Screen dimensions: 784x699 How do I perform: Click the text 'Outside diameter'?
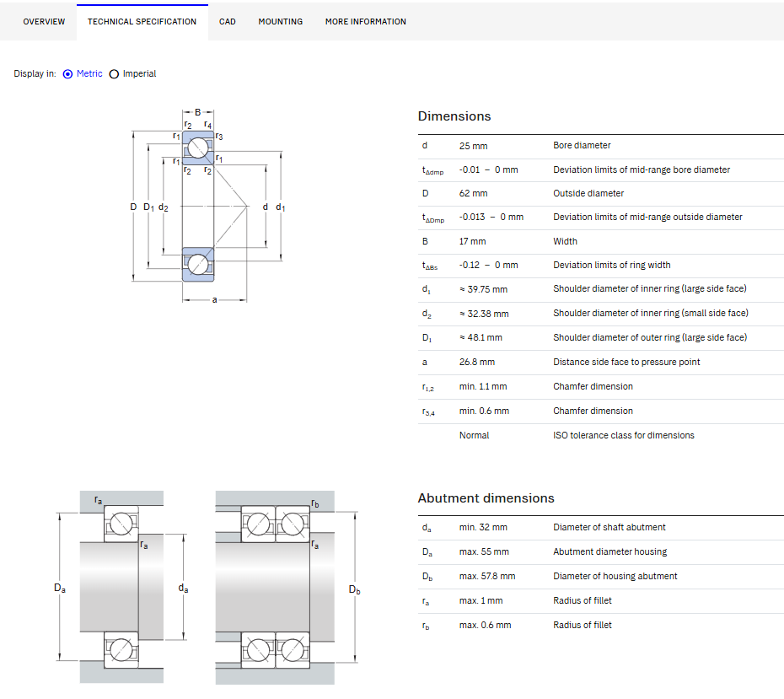click(588, 193)
